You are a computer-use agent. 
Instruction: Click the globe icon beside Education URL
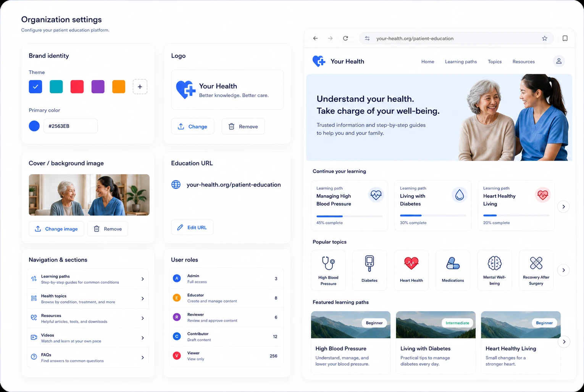pyautogui.click(x=176, y=185)
